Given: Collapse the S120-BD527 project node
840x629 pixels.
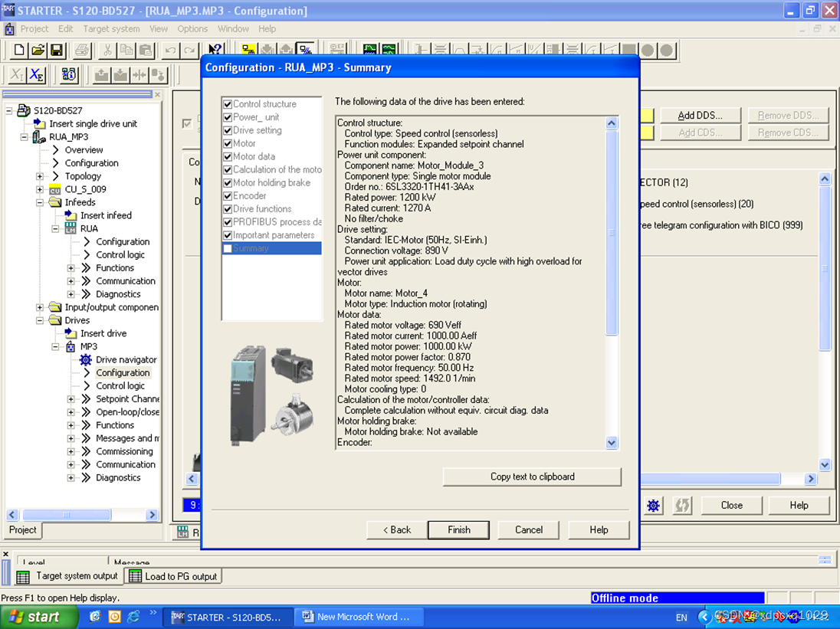Looking at the screenshot, I should click(x=8, y=110).
